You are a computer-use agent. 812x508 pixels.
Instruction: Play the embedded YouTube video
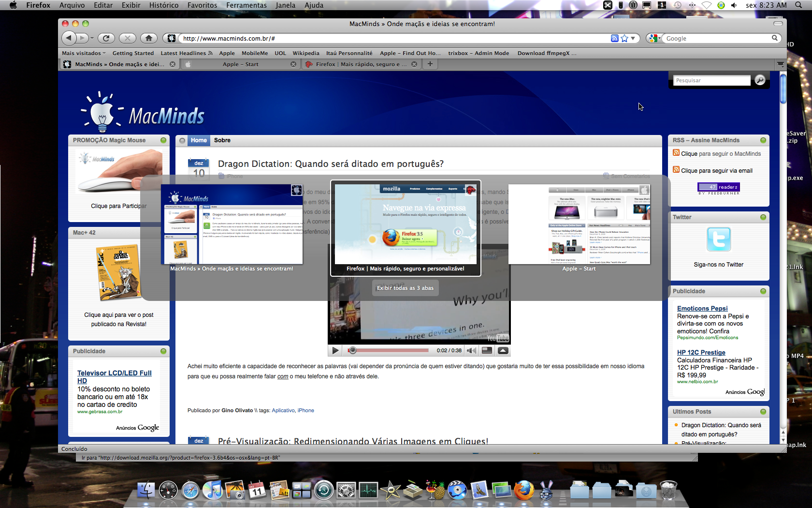335,351
